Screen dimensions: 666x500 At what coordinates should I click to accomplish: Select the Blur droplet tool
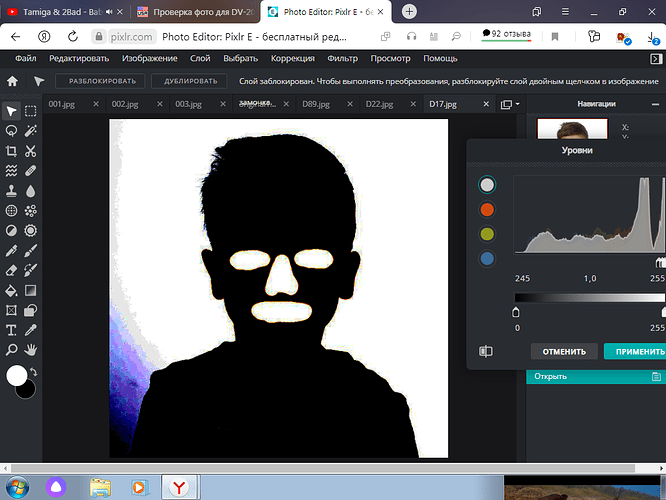point(31,191)
